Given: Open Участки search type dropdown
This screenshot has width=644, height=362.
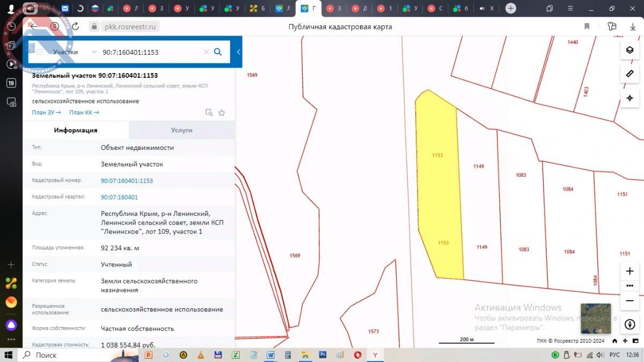Looking at the screenshot, I should (x=75, y=52).
